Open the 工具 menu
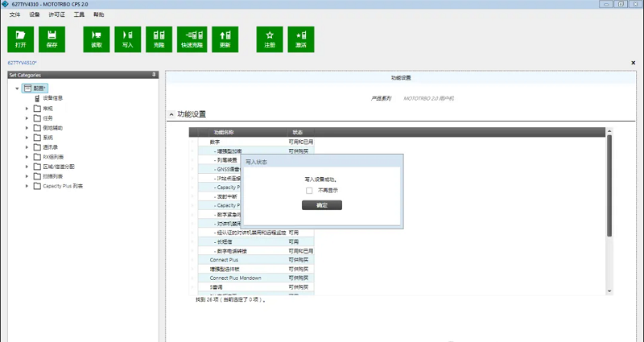Image resolution: width=644 pixels, height=342 pixels. pyautogui.click(x=79, y=14)
